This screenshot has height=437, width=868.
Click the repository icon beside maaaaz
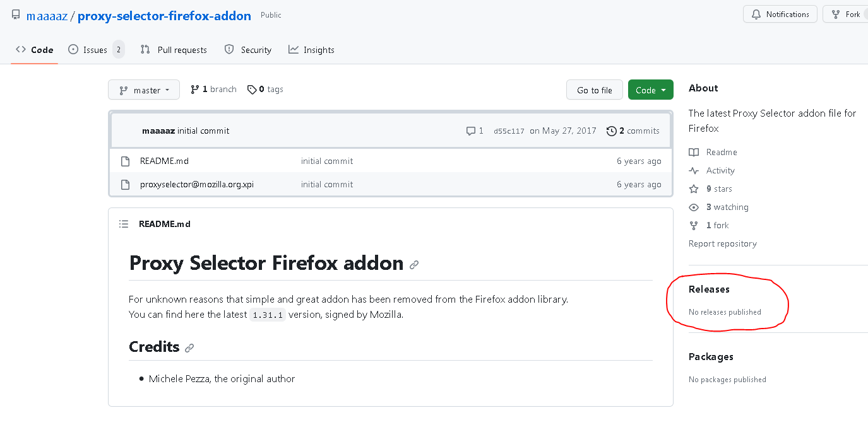pyautogui.click(x=16, y=15)
